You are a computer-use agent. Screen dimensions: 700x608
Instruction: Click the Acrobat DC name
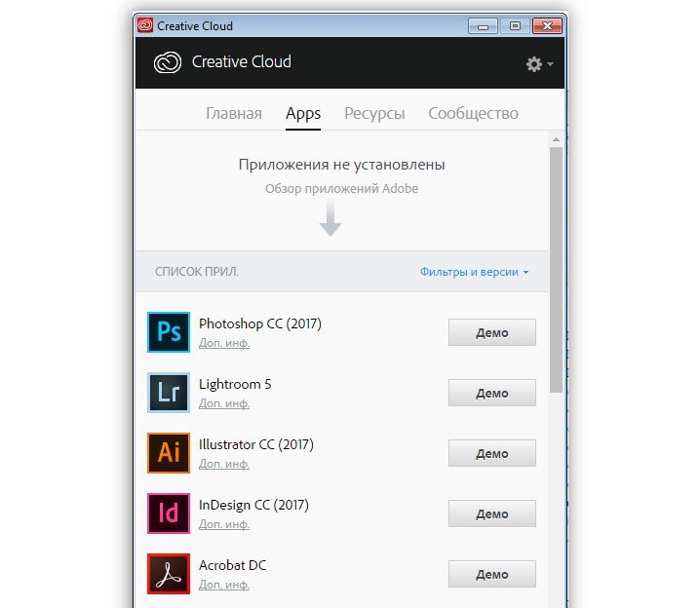pyautogui.click(x=232, y=565)
